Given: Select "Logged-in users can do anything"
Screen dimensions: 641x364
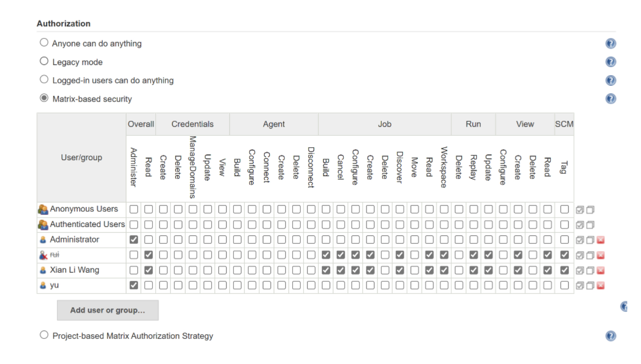Looking at the screenshot, I should [44, 80].
